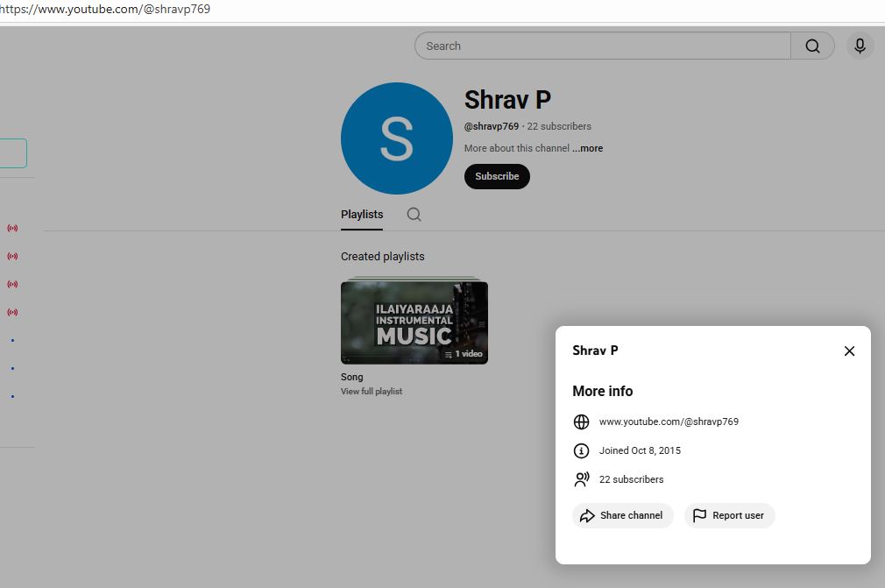Click the subscribers icon in the dialog

click(x=581, y=479)
